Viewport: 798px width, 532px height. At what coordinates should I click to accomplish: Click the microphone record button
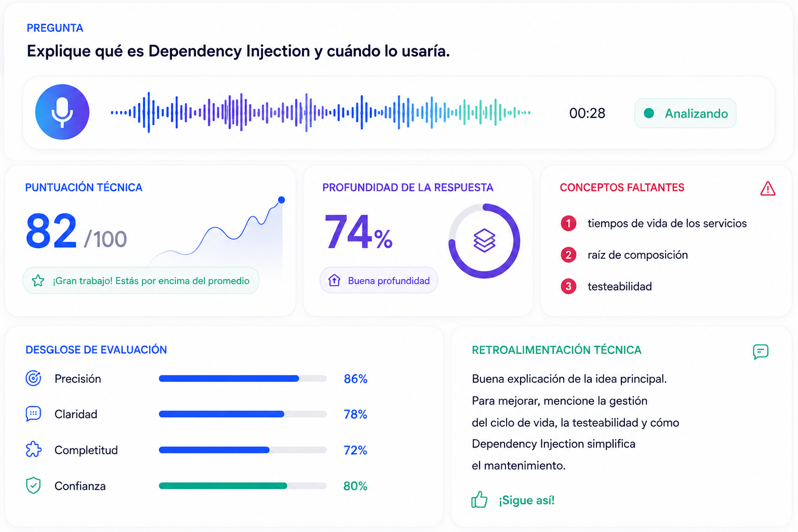[x=62, y=112]
